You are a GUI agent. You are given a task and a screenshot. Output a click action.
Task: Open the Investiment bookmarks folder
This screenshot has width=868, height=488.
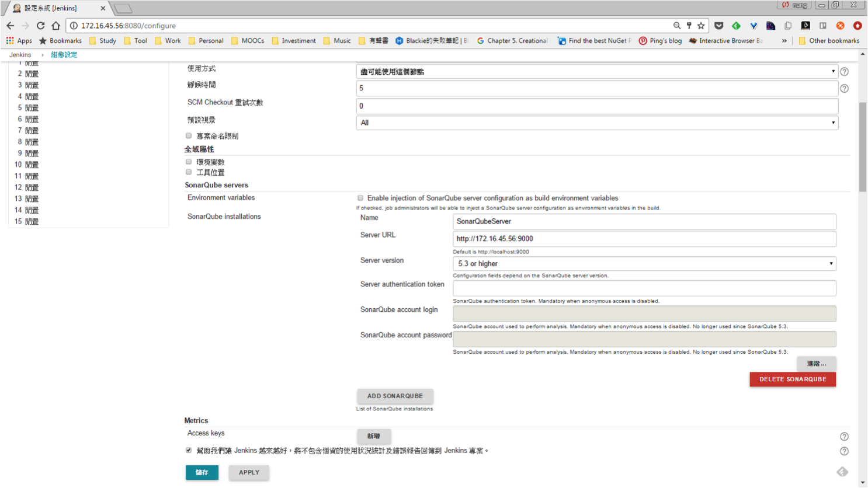(x=294, y=41)
